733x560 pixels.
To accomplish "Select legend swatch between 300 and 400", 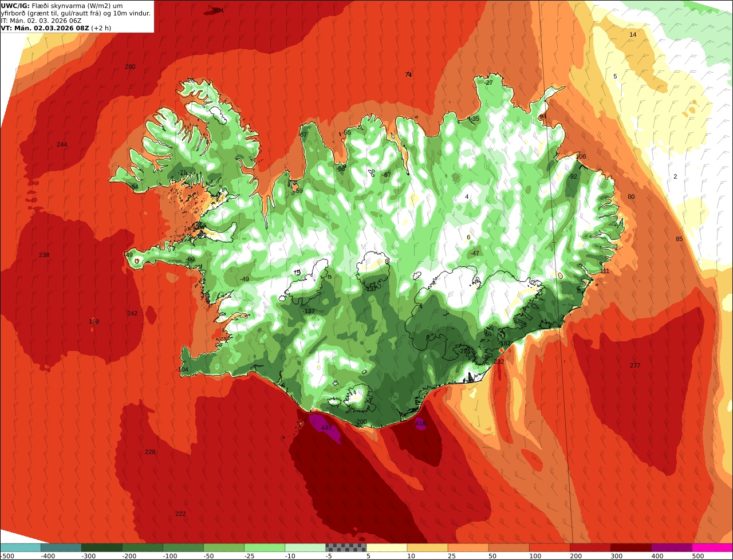I will [x=631, y=547].
